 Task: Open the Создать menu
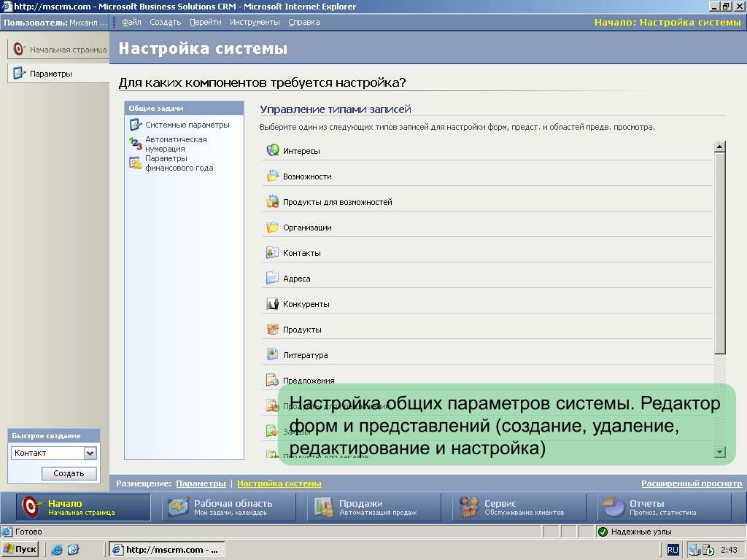(x=166, y=23)
